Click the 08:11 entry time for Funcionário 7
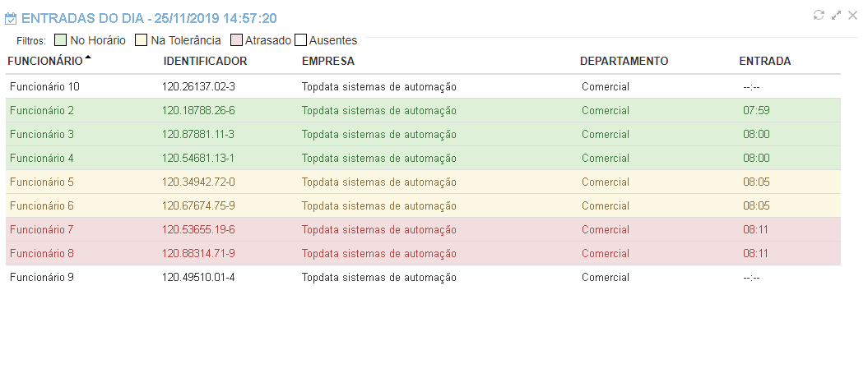This screenshot has height=378, width=868. pyautogui.click(x=756, y=229)
